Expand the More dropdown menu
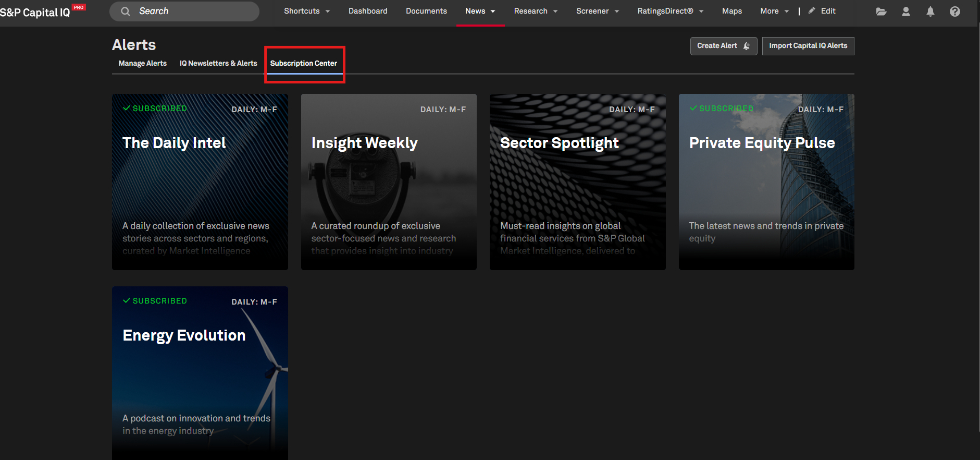This screenshot has width=980, height=460. [774, 11]
